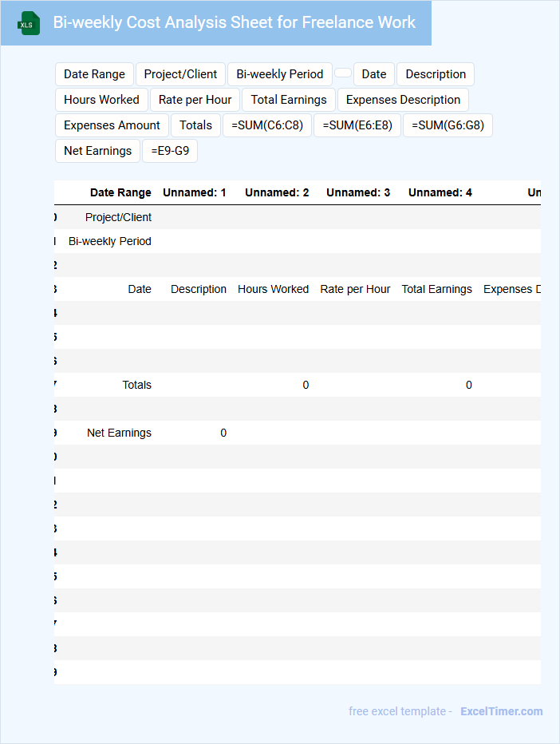Select the =SUM(G6:G8) formula tag

(x=447, y=125)
